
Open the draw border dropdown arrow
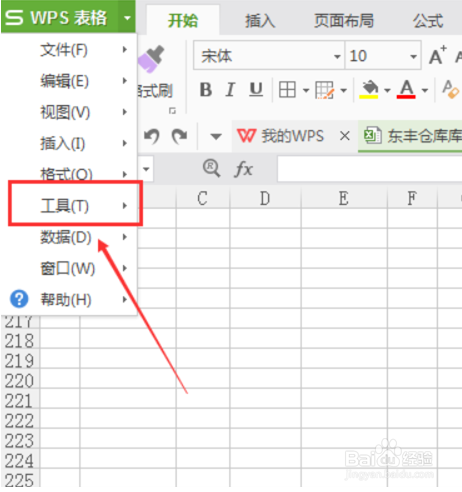click(x=344, y=90)
